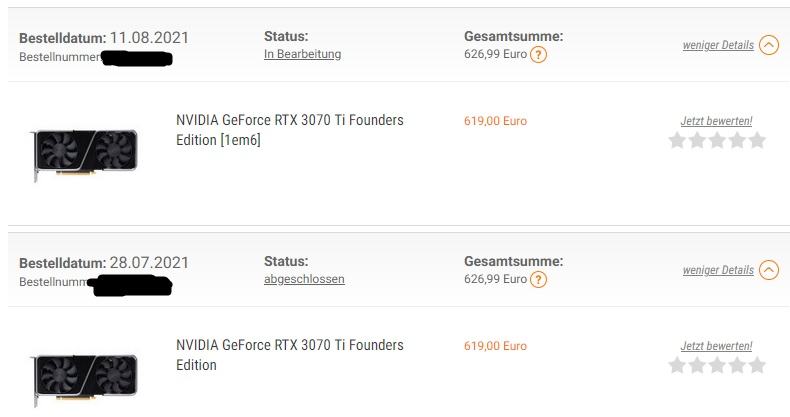Collapse the 28.07.2021 order with the chevron icon
Viewport: 790px width, 417px height.
tap(768, 270)
